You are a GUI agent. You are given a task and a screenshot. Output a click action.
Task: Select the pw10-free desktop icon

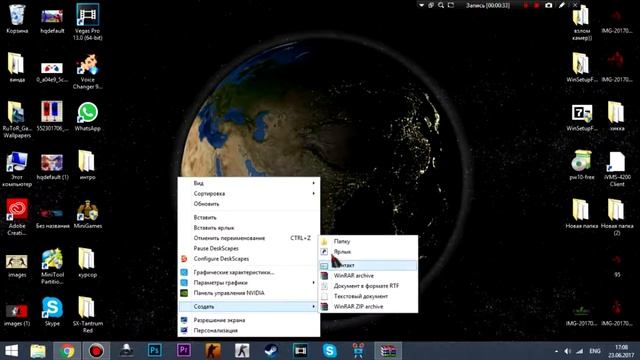pyautogui.click(x=582, y=165)
